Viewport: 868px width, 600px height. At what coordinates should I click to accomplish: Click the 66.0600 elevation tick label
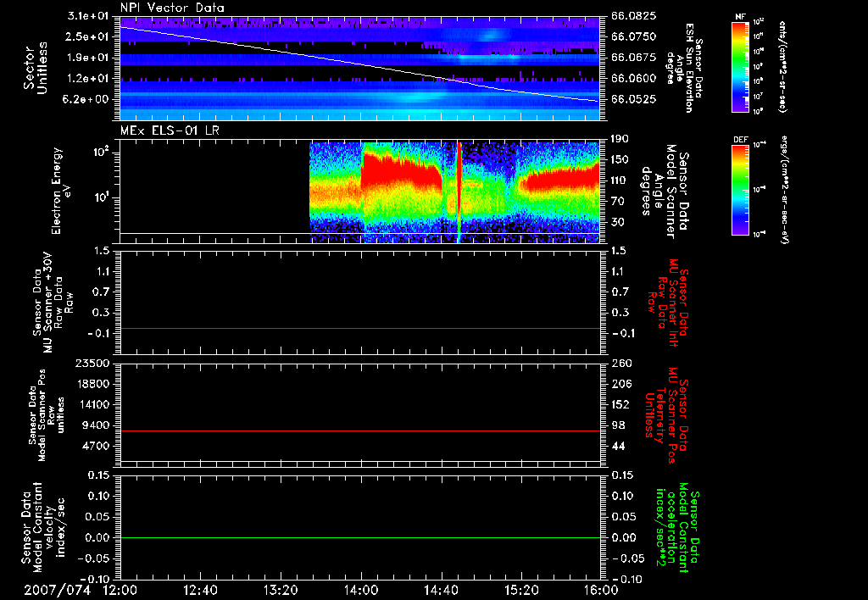tap(634, 79)
